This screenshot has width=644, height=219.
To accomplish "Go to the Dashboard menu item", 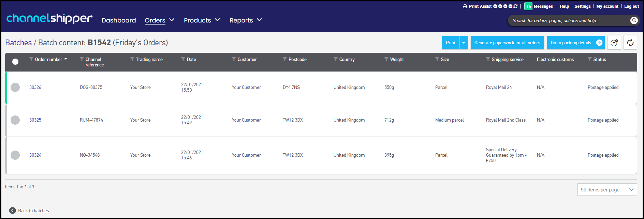I will [119, 20].
